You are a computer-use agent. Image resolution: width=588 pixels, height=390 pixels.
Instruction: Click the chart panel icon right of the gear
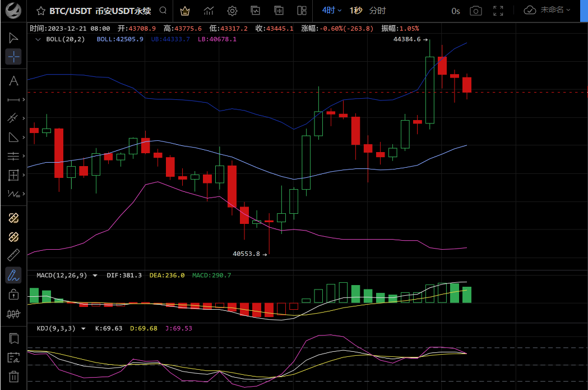pyautogui.click(x=256, y=11)
